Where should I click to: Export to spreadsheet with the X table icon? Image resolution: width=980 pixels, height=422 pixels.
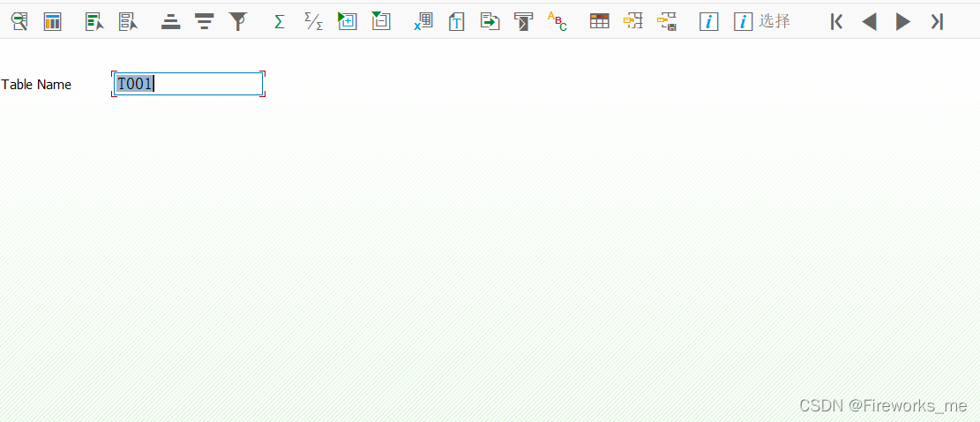coord(423,22)
